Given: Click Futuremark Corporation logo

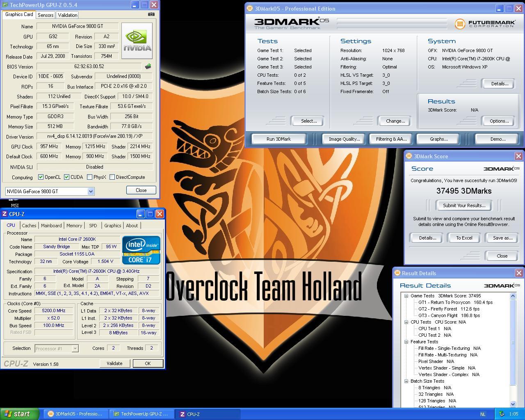Looking at the screenshot, I should (485, 24).
